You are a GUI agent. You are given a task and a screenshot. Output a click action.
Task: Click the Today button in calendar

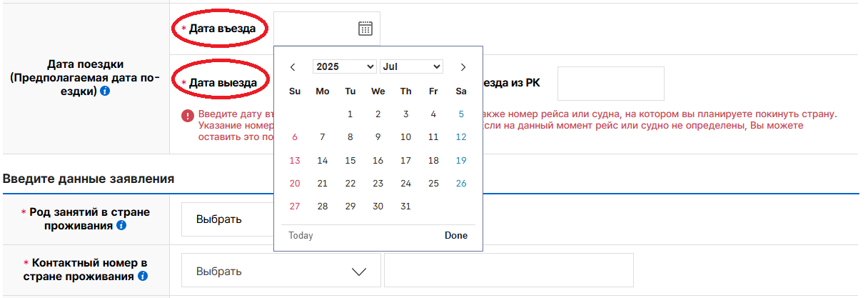[x=301, y=236]
